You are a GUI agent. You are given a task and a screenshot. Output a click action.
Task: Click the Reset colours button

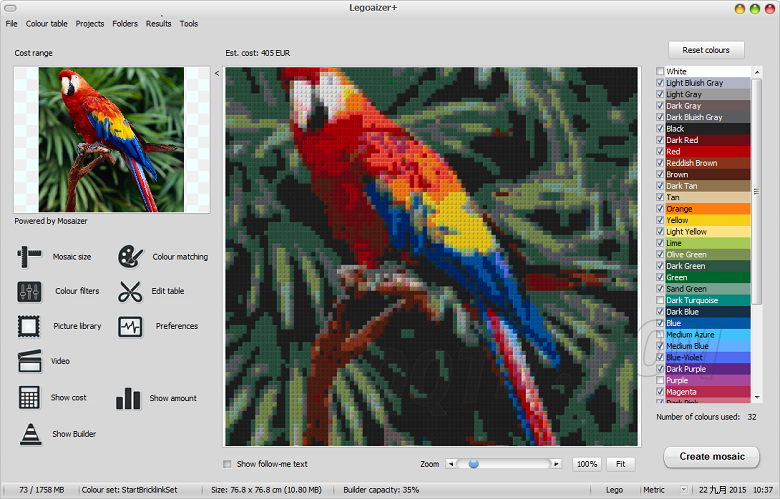click(x=706, y=50)
